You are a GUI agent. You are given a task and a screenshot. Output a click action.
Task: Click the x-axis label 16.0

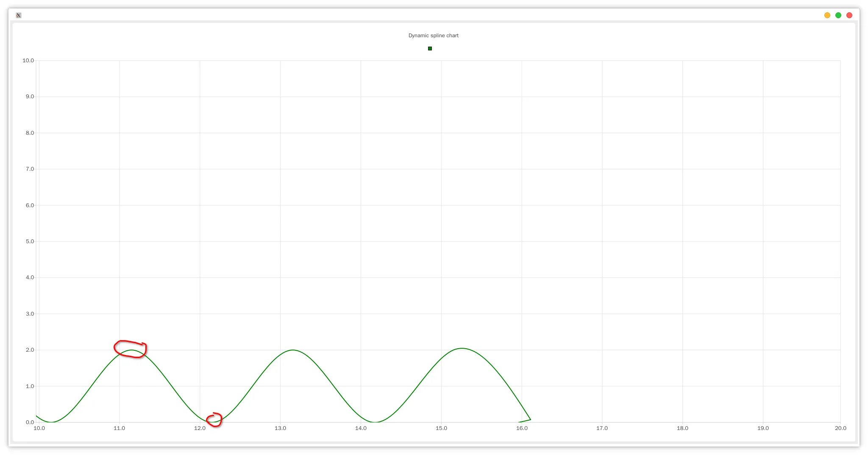[x=522, y=428]
